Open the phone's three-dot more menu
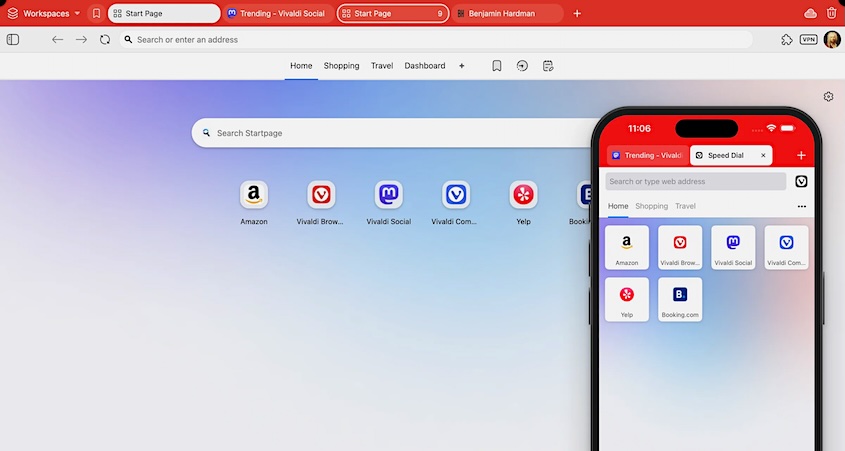Screen dimensions: 845x451 802,206
